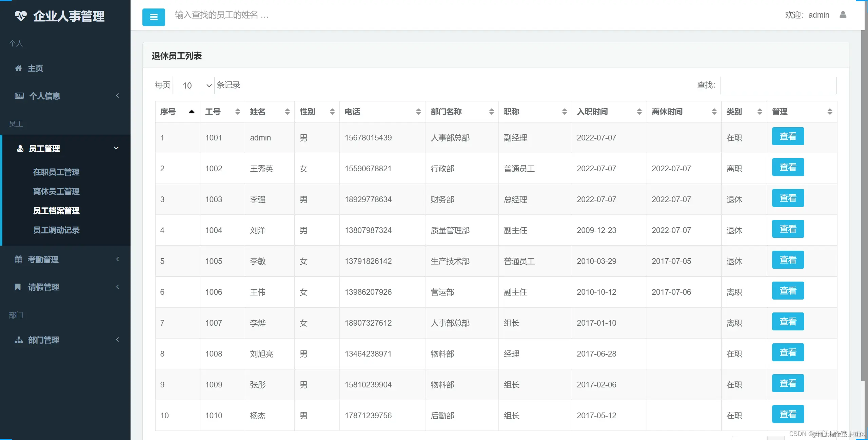Open the records-per-page dropdown
This screenshot has height=440, width=868.
[194, 85]
